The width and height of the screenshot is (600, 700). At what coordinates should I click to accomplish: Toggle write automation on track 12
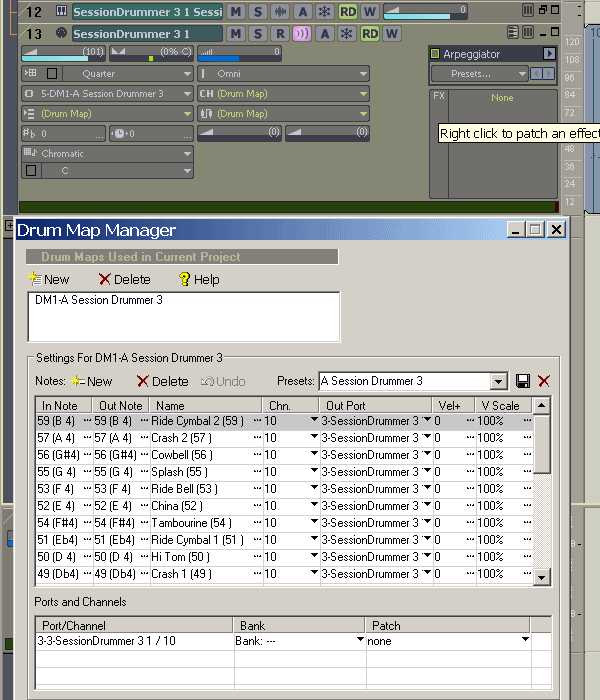pyautogui.click(x=370, y=12)
